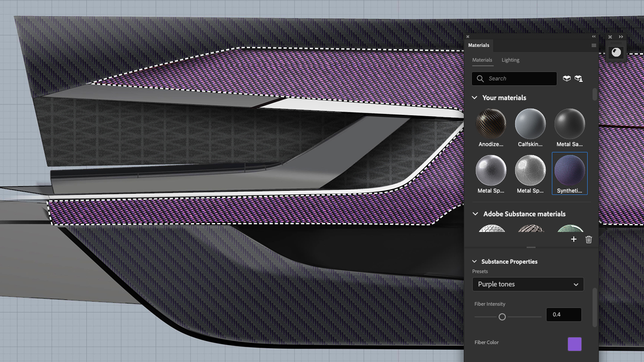Viewport: 644px width, 362px height.
Task: Open the Fiber Color swatch
Action: pyautogui.click(x=575, y=344)
